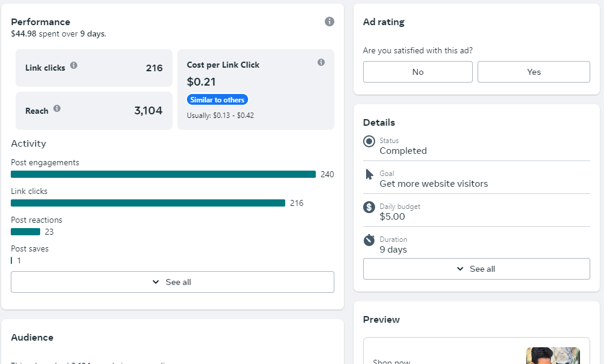Click the Details heading
Viewport: 604px width, 364px height.
pyautogui.click(x=379, y=123)
